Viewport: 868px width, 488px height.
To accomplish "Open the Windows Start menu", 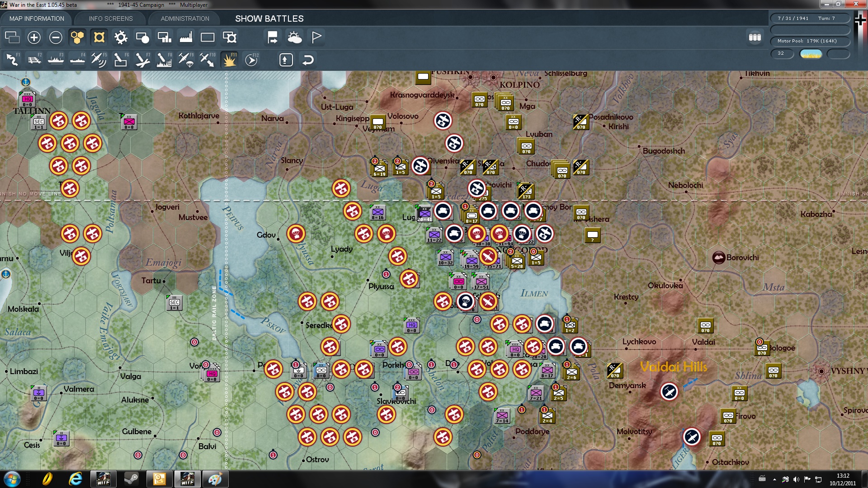I will [12, 479].
